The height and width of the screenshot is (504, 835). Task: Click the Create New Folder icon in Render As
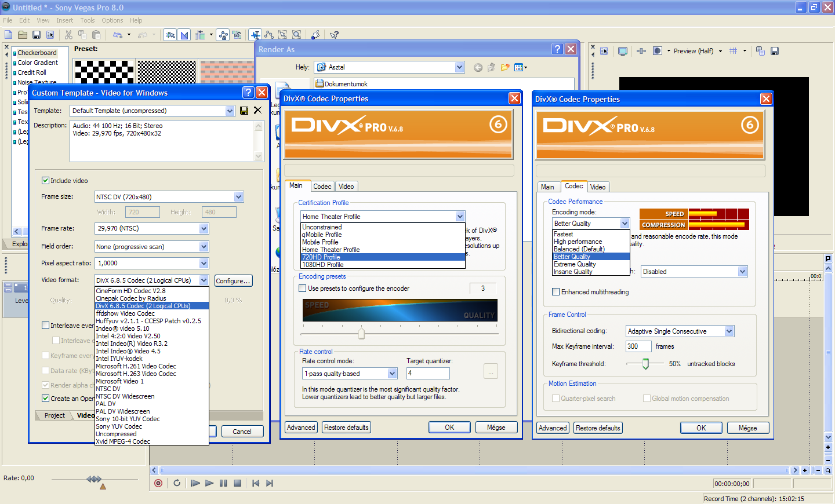(x=505, y=67)
